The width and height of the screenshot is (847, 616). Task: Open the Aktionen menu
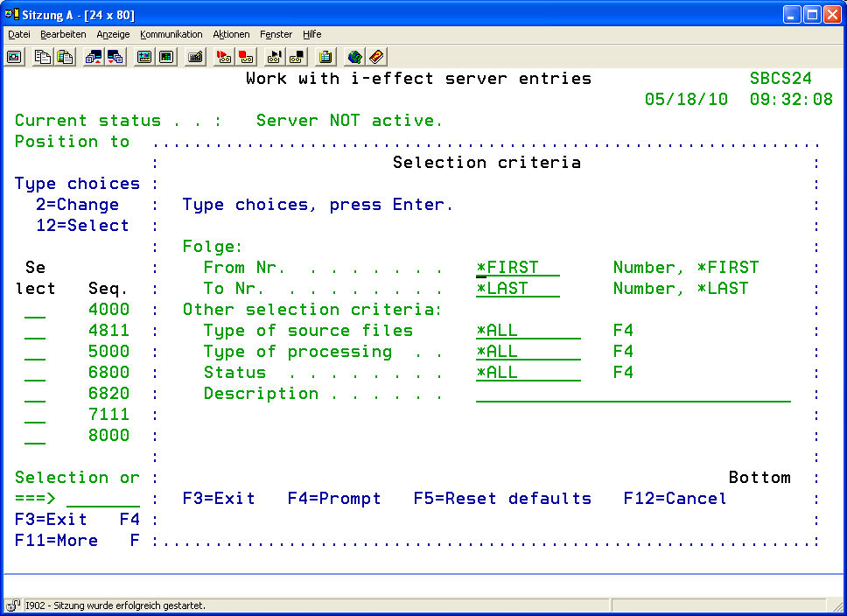pyautogui.click(x=231, y=34)
